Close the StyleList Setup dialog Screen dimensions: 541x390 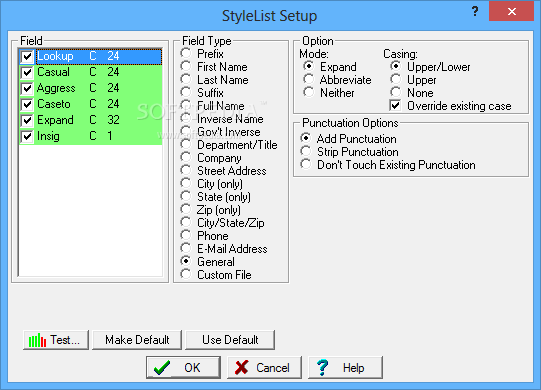pos(512,11)
